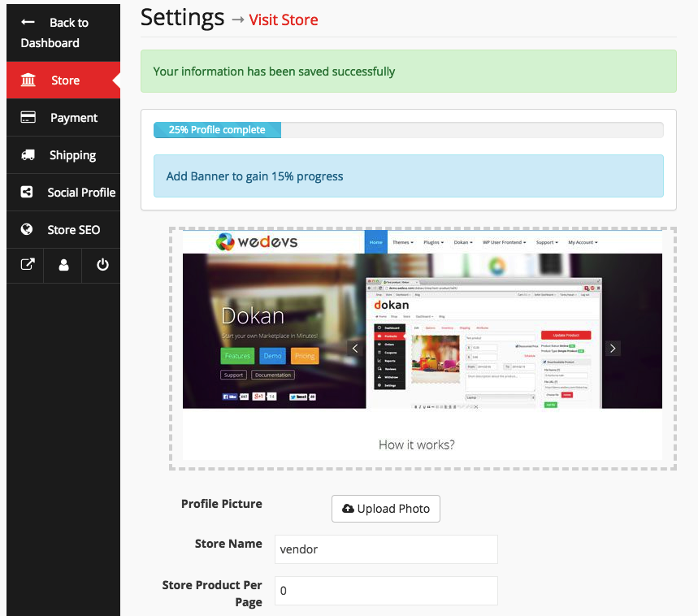Click the Social Profile share icon
Image resolution: width=698 pixels, height=616 pixels.
click(27, 192)
